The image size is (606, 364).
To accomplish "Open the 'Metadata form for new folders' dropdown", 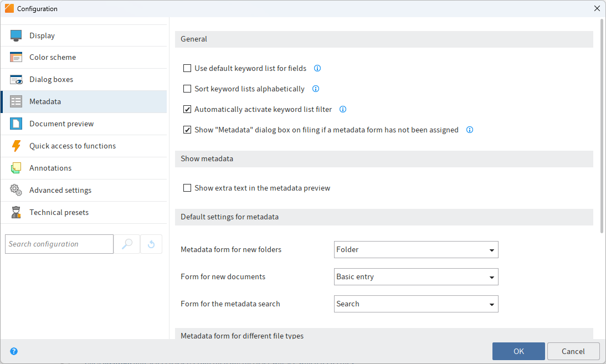I will pos(491,249).
